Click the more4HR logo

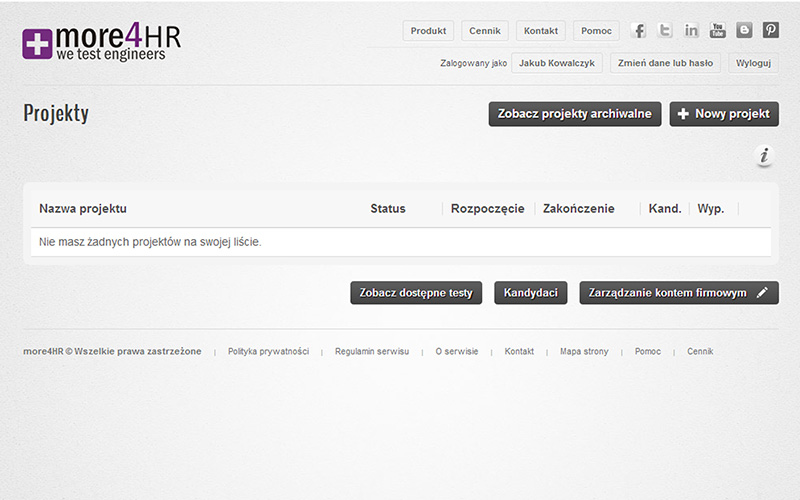click(101, 42)
